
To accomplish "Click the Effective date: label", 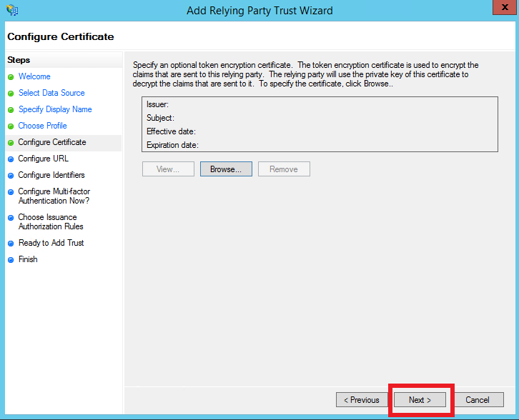I will pos(171,131).
